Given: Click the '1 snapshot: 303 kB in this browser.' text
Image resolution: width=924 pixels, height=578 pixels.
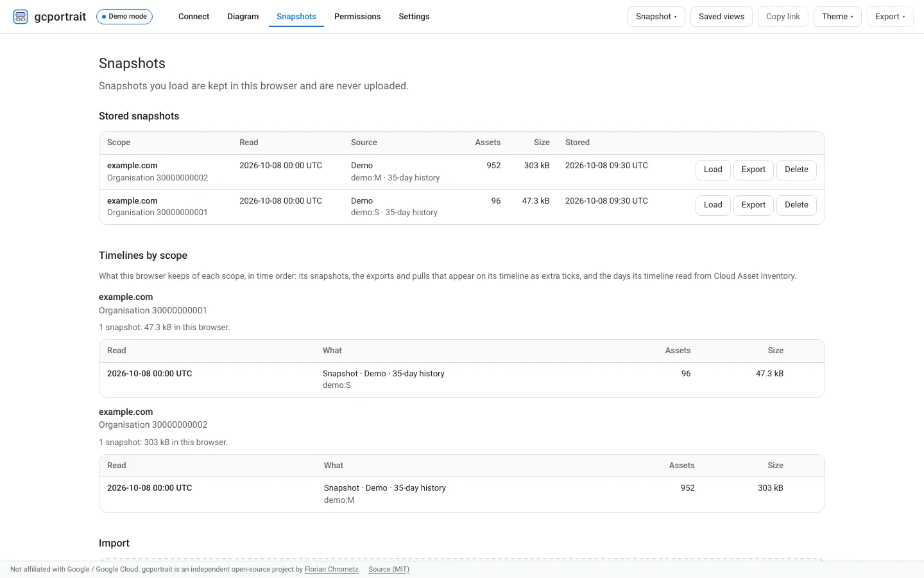Looking at the screenshot, I should [x=163, y=442].
